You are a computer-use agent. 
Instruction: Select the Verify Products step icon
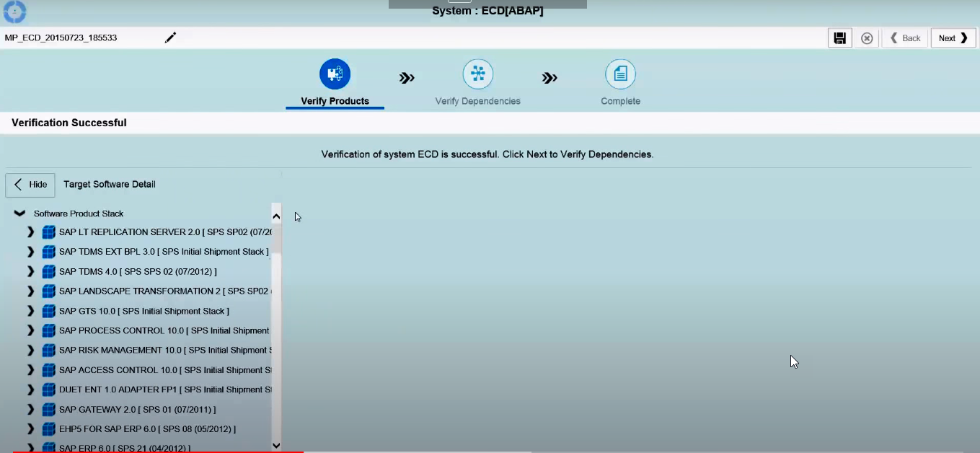point(335,74)
